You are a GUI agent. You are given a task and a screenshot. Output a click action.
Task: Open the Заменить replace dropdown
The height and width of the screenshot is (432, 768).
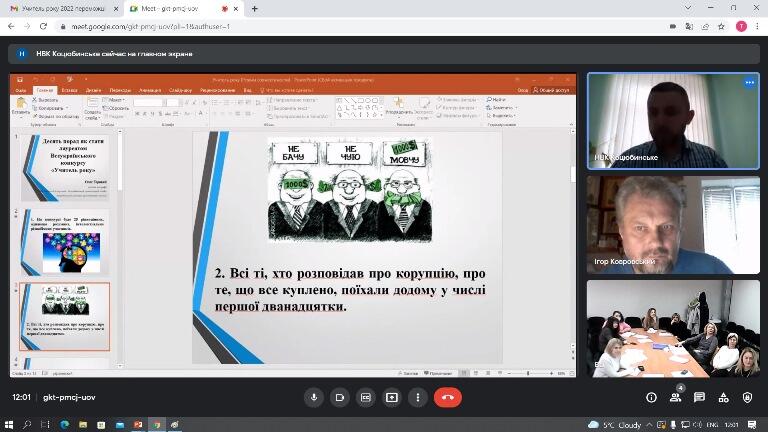point(501,108)
